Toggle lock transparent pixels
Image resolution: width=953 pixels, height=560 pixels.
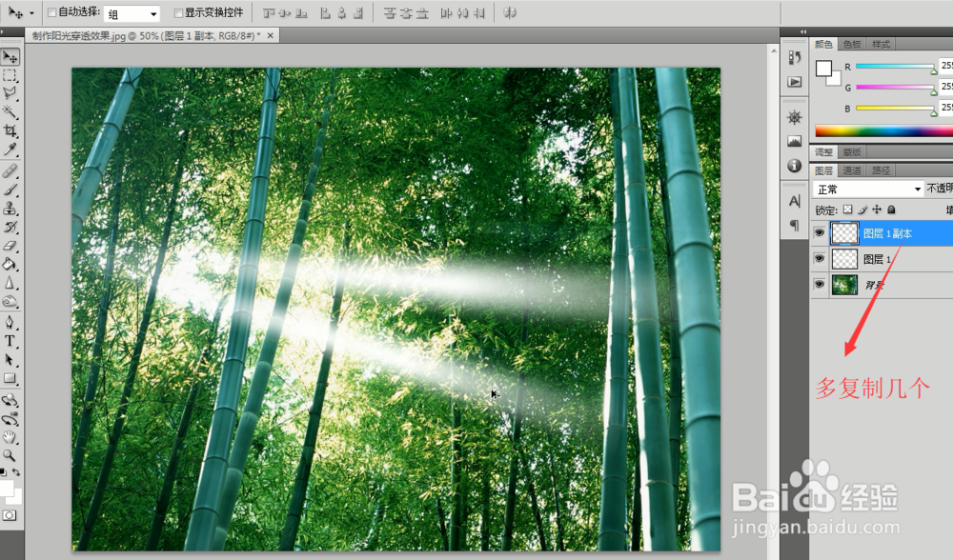tap(848, 210)
